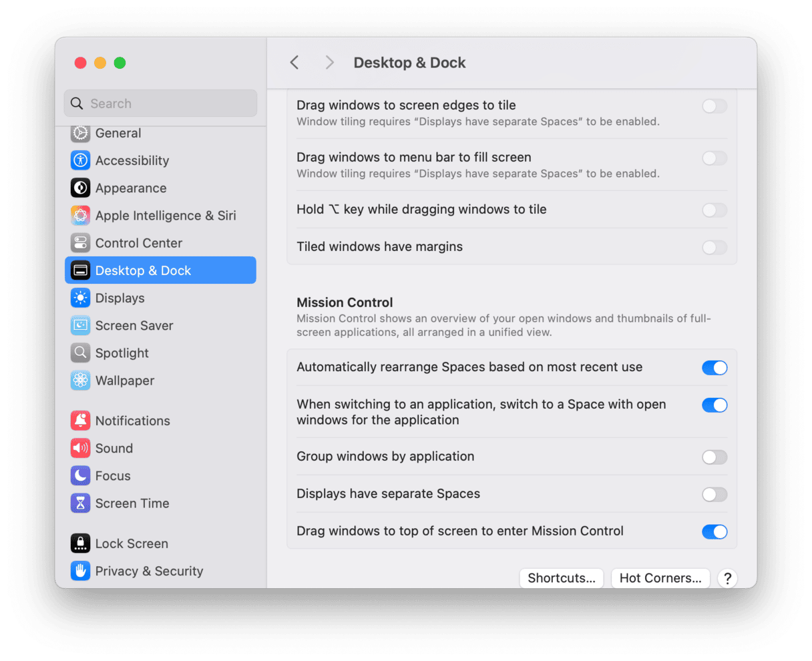The image size is (812, 661).
Task: Toggle Hold Option key while dragging windows
Action: [x=715, y=210]
